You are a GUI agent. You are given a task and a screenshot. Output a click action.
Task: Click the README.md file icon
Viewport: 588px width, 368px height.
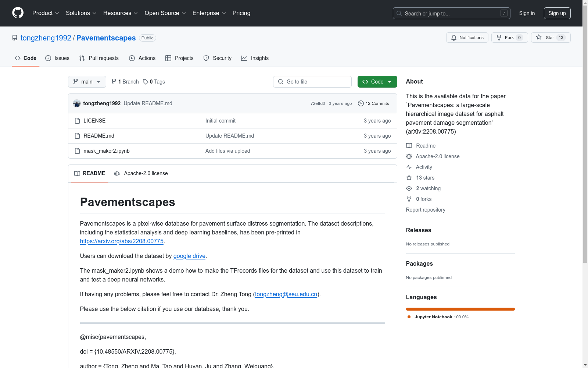pos(77,136)
